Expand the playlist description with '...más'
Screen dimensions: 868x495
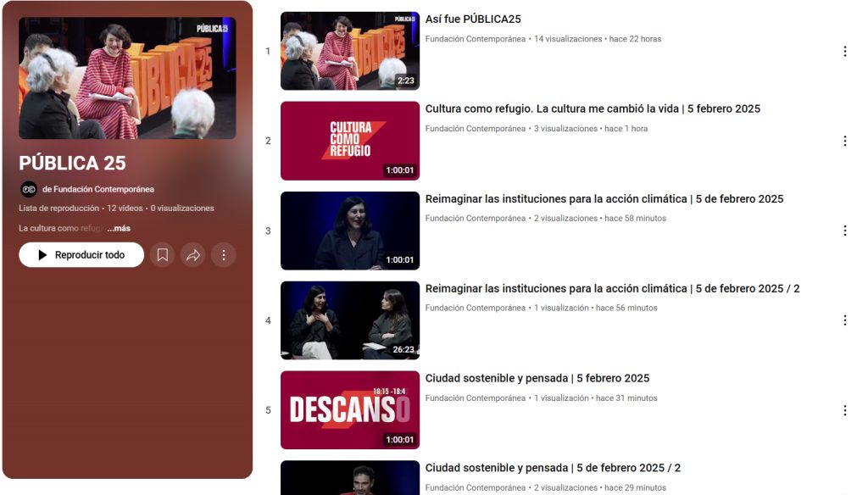pyautogui.click(x=121, y=229)
